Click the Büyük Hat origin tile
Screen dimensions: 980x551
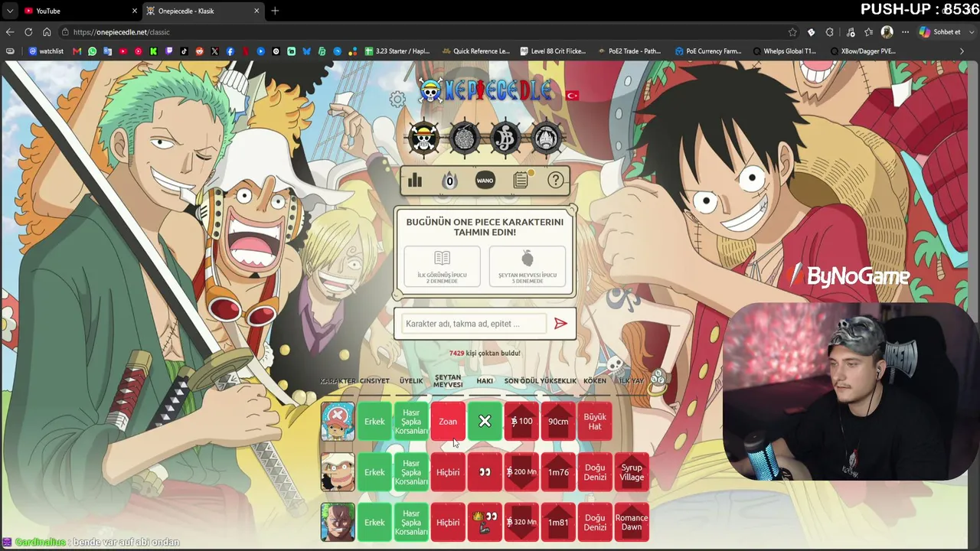click(x=595, y=422)
